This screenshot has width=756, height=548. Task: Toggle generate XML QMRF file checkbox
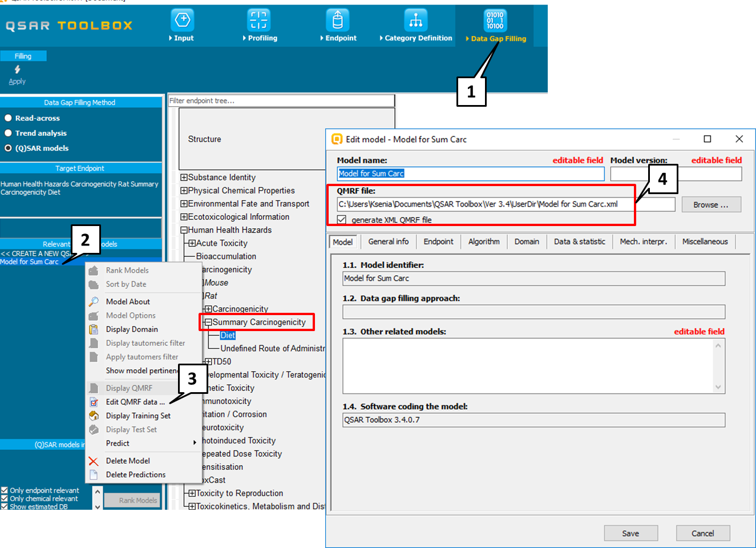(x=341, y=220)
